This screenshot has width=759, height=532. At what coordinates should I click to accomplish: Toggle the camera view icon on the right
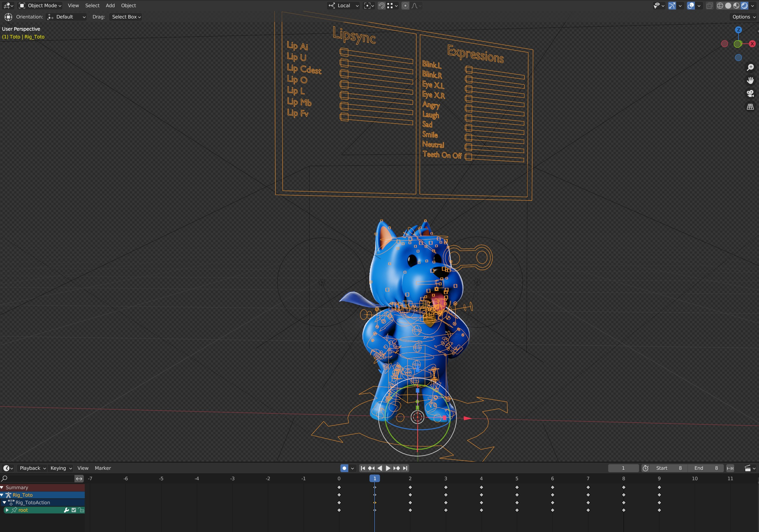(750, 93)
